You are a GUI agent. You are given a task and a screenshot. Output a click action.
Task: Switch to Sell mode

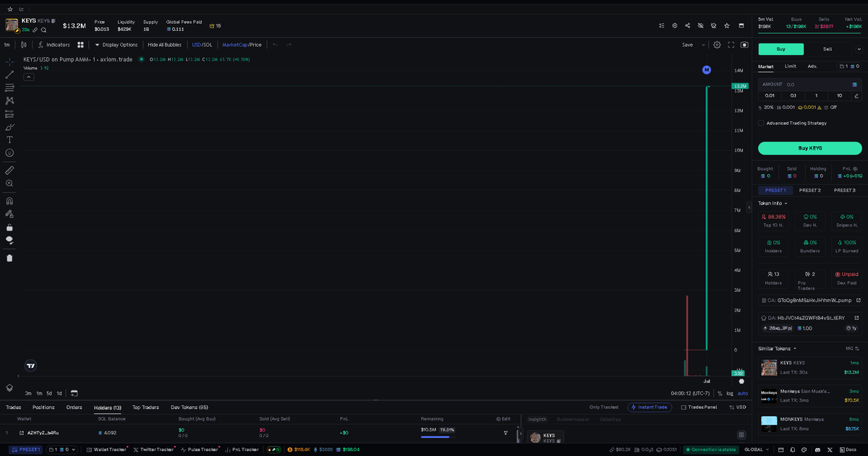[827, 49]
